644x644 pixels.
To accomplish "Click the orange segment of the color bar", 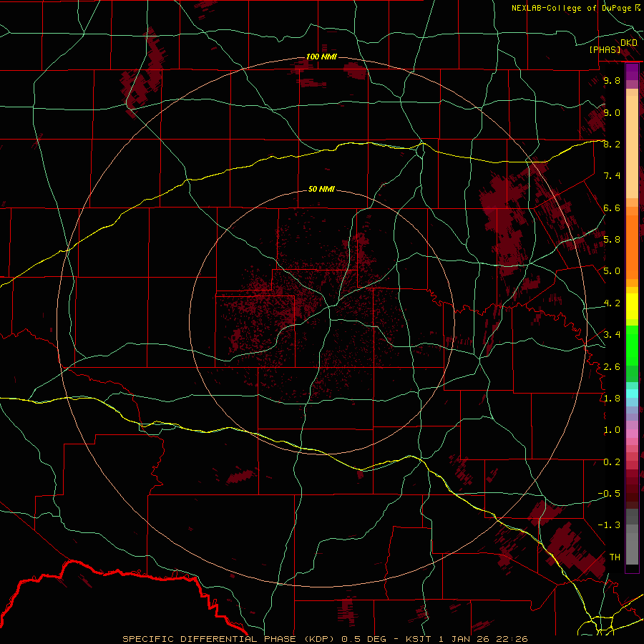I will 632,246.
